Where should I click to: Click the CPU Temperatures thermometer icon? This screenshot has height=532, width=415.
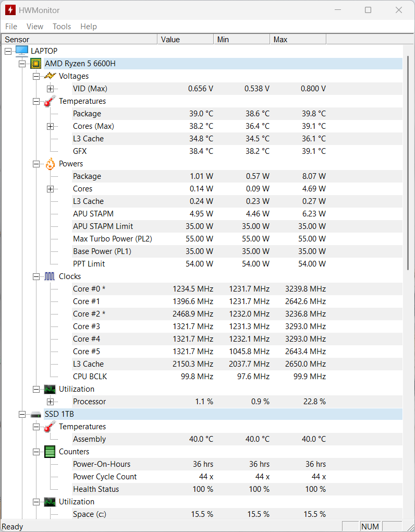click(50, 101)
